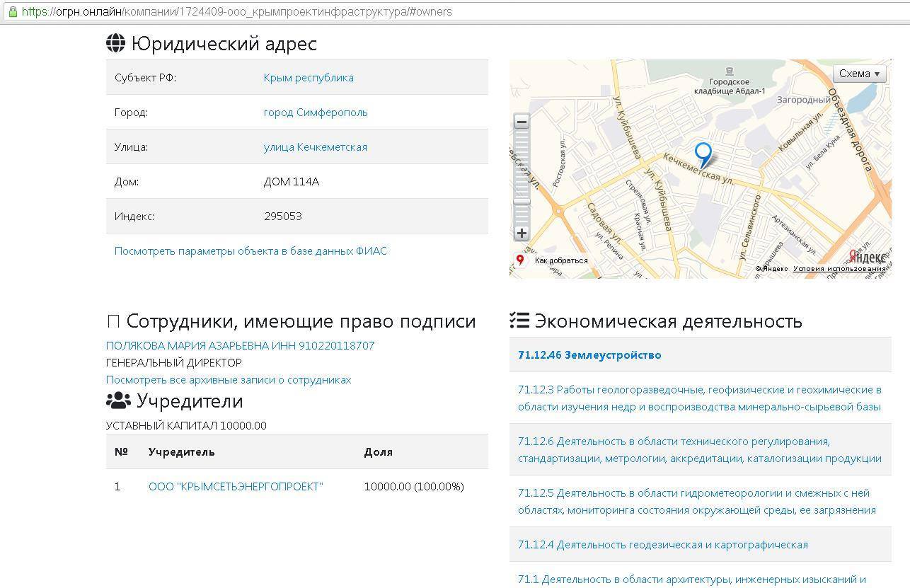Open the Схема map type dropdown
The height and width of the screenshot is (588, 910).
point(859,74)
